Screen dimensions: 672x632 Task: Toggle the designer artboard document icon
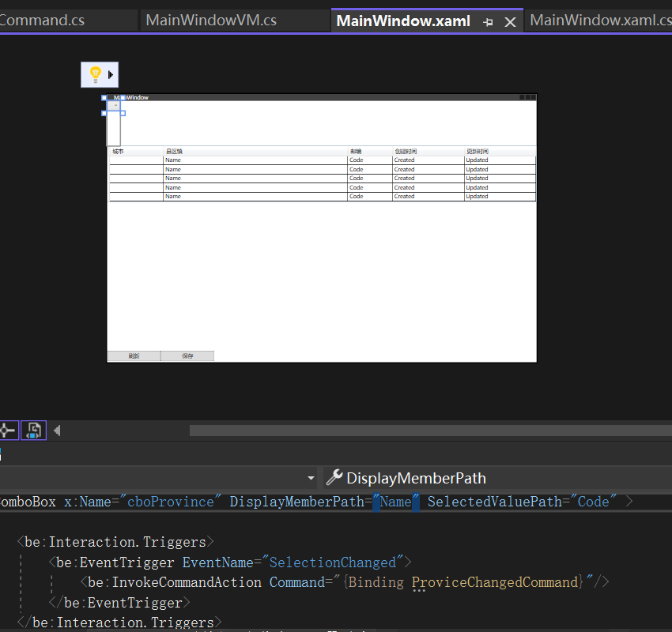click(x=33, y=431)
